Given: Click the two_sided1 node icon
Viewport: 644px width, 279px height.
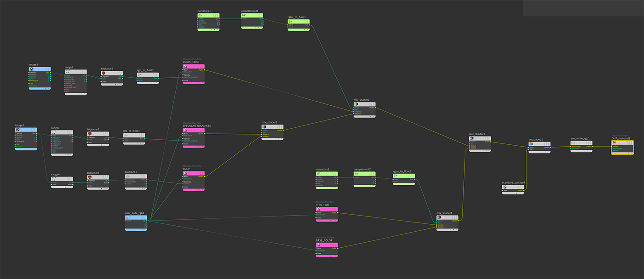Looking at the screenshot, I should coord(531,144).
